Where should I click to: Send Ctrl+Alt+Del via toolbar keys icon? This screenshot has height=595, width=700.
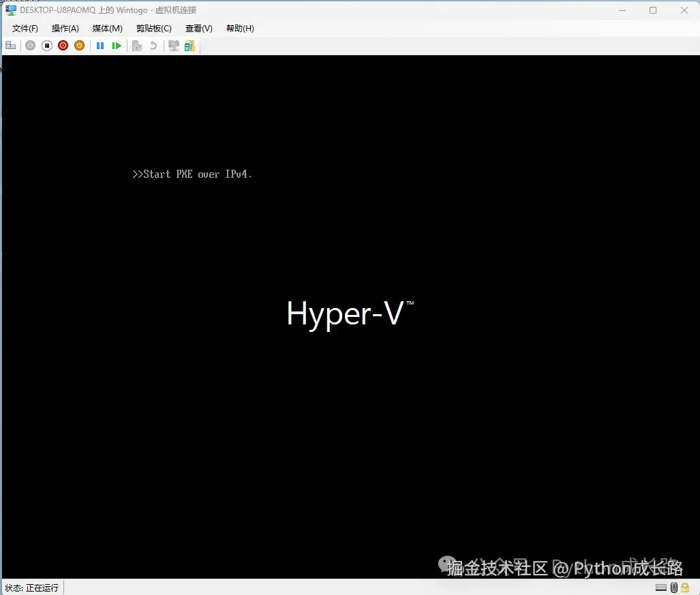coord(11,46)
